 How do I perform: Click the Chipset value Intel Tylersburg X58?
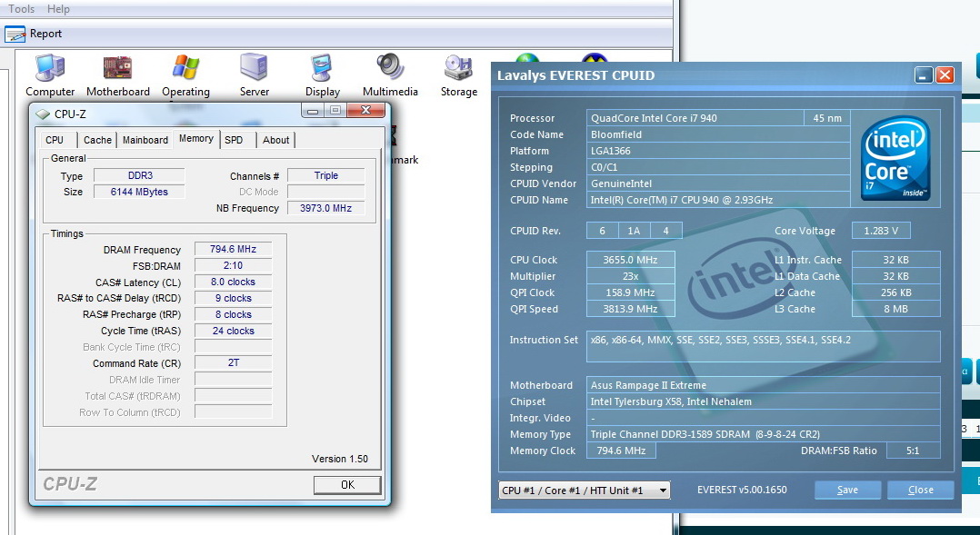coord(763,401)
